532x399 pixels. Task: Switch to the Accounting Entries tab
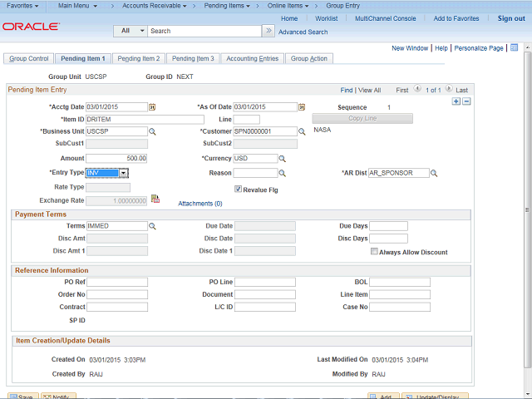point(252,59)
